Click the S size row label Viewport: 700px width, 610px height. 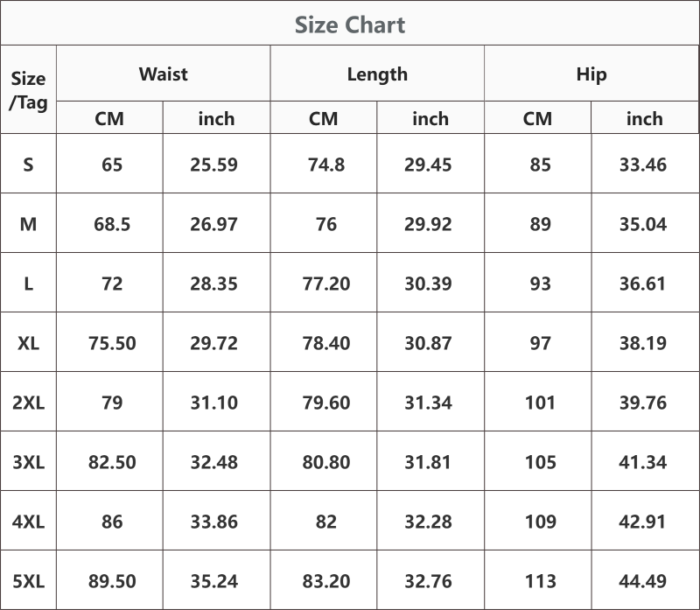tap(28, 165)
